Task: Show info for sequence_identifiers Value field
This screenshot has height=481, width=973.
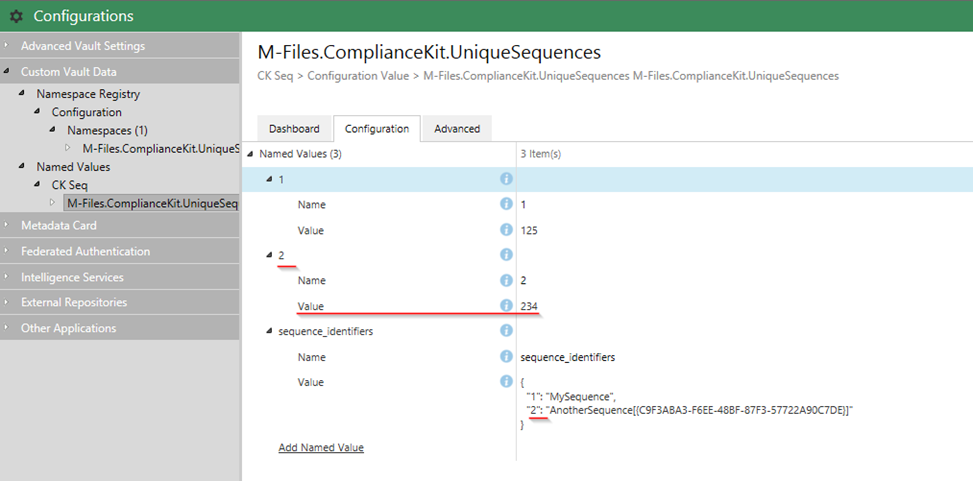Action: 506,382
